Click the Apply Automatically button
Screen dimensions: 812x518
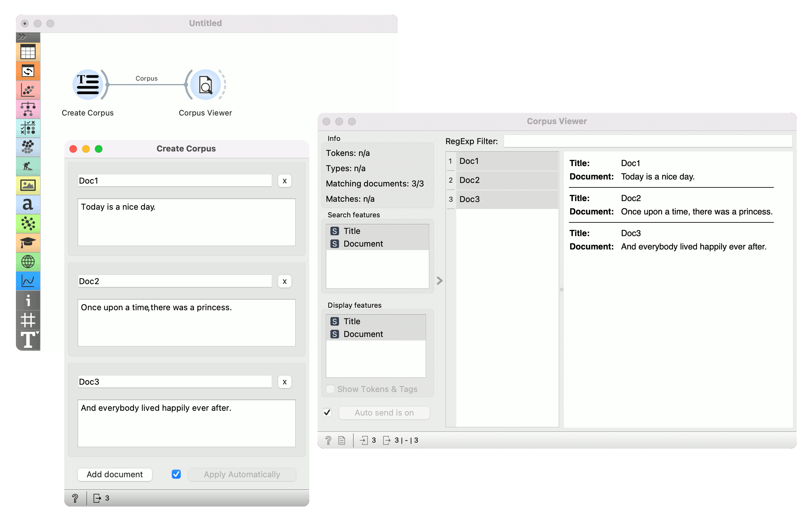pyautogui.click(x=242, y=474)
